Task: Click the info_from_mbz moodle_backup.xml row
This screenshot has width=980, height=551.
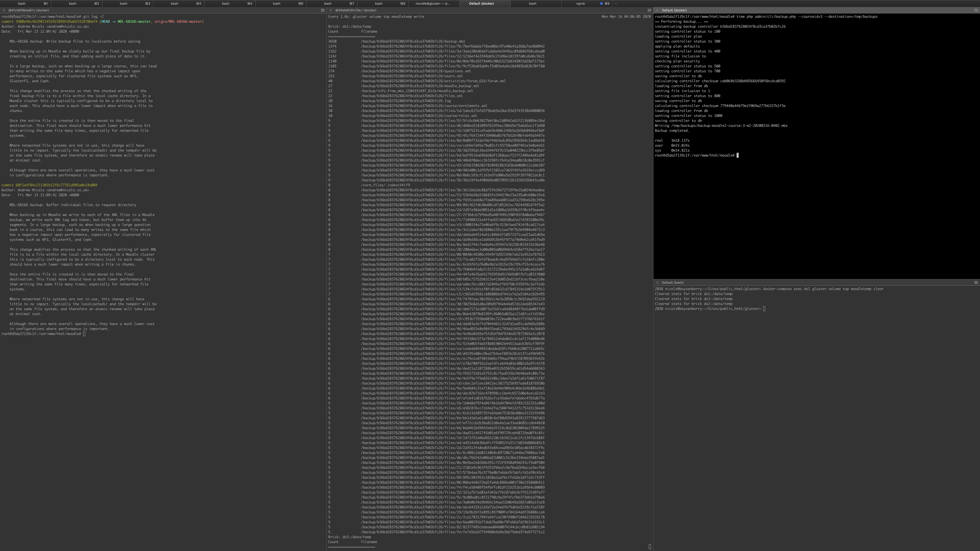Action: pos(401,91)
